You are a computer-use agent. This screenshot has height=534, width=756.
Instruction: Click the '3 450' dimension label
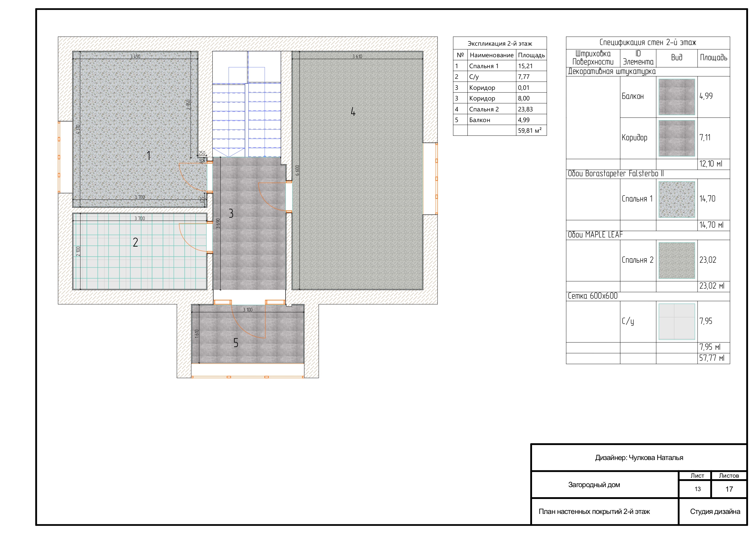tap(135, 57)
